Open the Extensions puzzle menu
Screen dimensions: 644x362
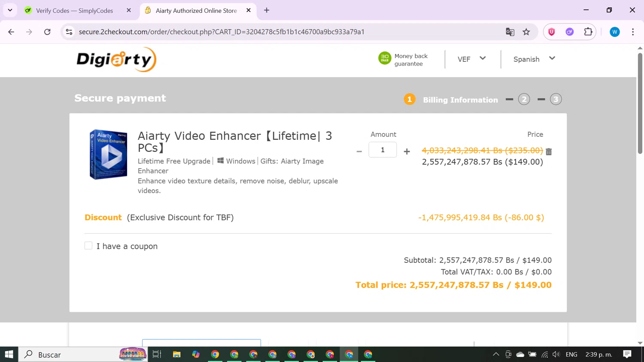click(588, 32)
